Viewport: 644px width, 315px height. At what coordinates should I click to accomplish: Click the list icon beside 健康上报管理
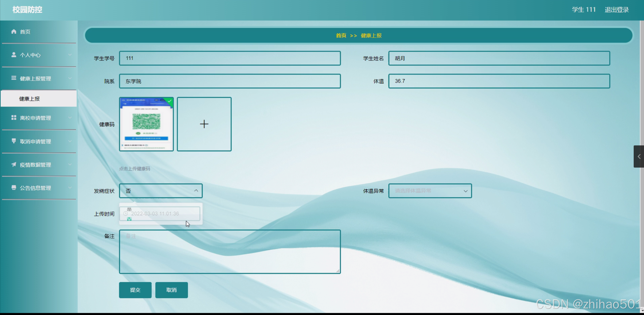[x=14, y=78]
